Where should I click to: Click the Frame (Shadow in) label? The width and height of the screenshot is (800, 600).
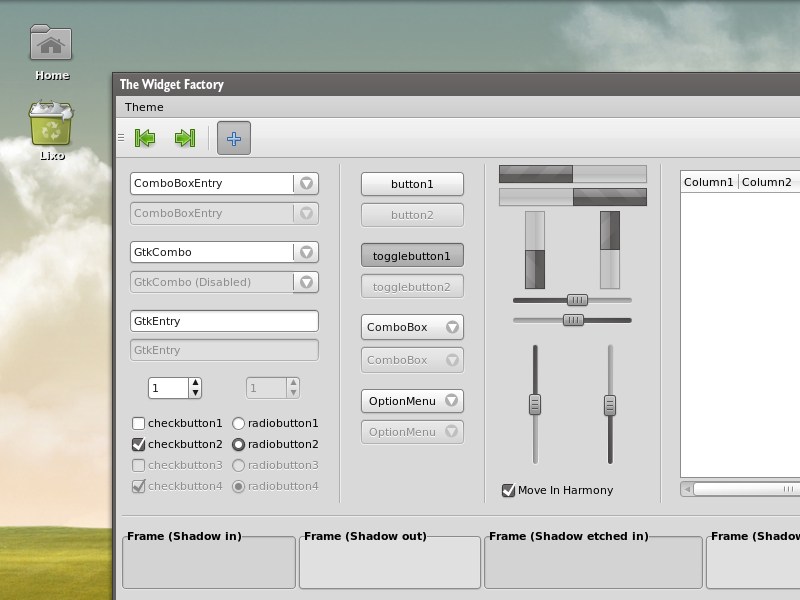(184, 536)
